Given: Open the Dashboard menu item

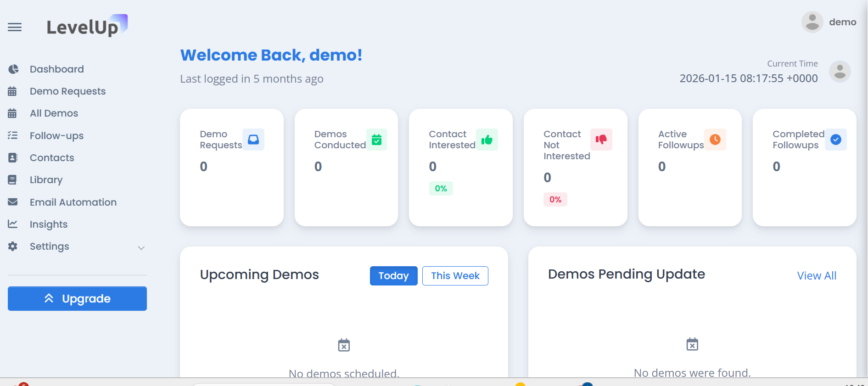Looking at the screenshot, I should pos(57,69).
